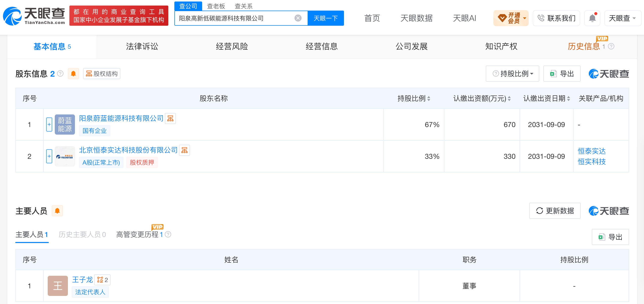Click the 国有企业 tag
This screenshot has width=644, height=304.
coord(95,131)
